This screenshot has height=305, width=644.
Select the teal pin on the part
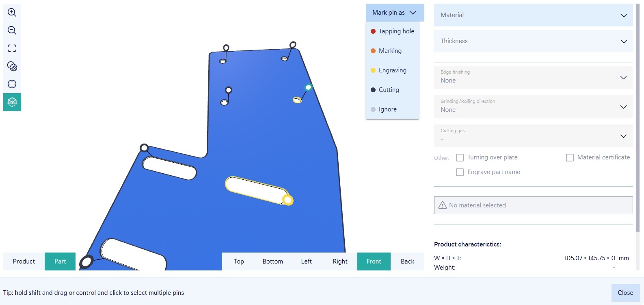coord(308,87)
